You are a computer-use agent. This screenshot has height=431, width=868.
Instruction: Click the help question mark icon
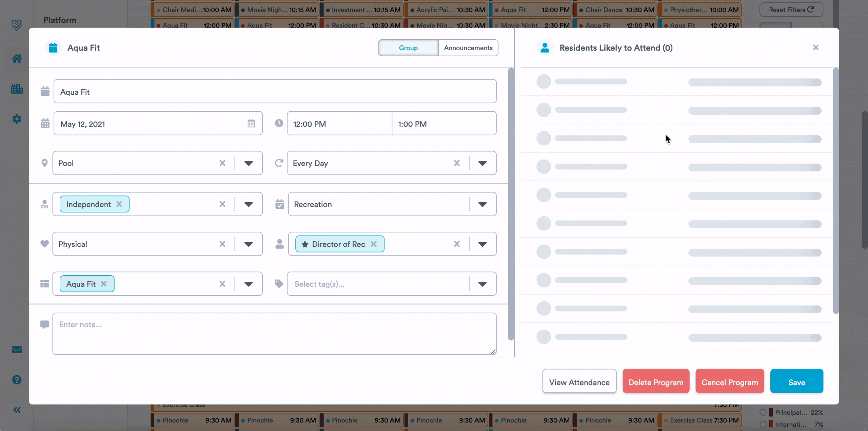(x=17, y=379)
